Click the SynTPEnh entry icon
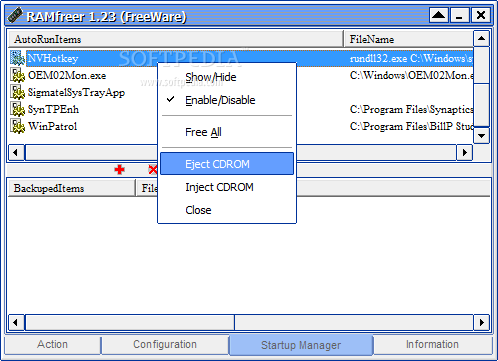 (x=17, y=109)
